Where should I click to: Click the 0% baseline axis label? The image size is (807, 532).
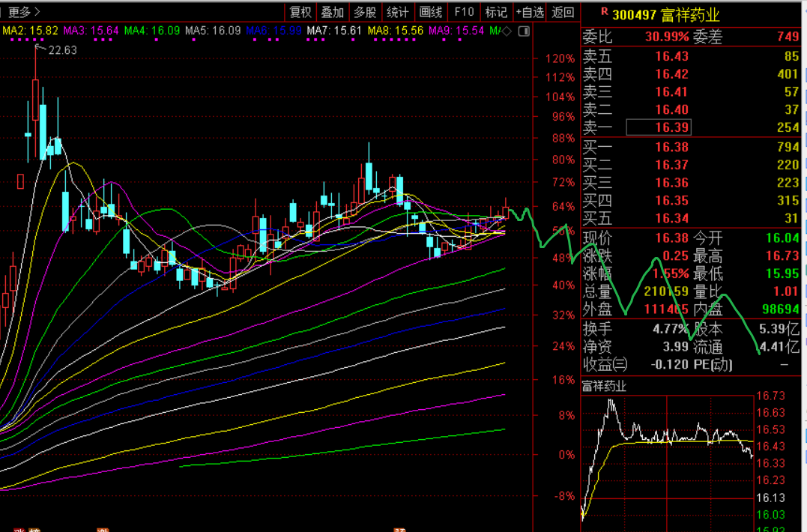point(566,455)
